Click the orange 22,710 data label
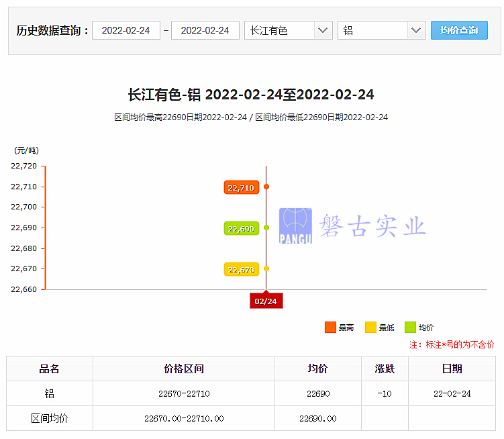This screenshot has height=439, width=504. point(241,187)
